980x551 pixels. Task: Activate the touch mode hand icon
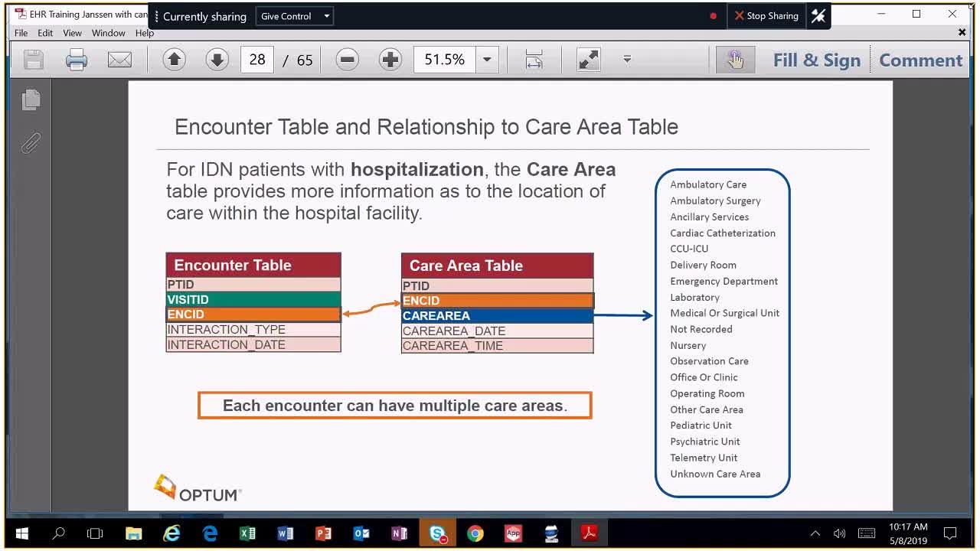point(735,60)
